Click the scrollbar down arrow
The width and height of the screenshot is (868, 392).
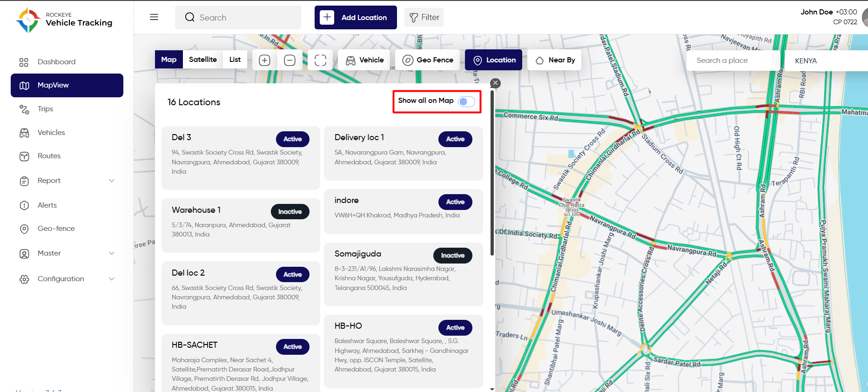[x=492, y=389]
